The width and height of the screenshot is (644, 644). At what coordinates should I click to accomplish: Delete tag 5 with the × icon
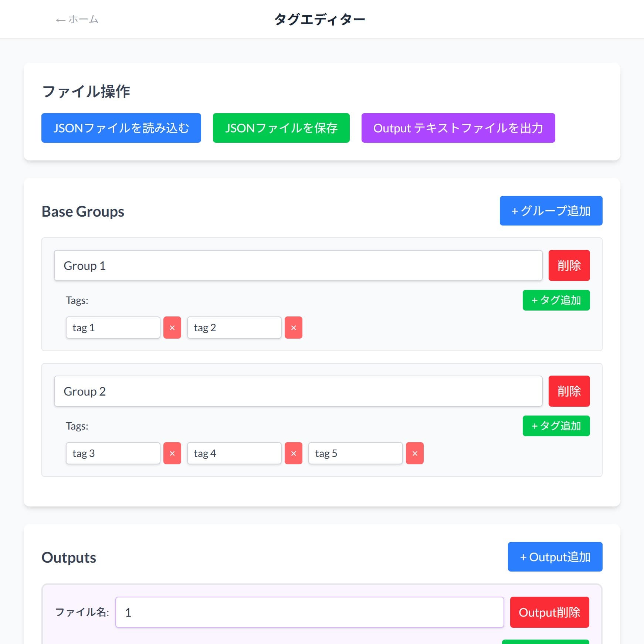point(414,453)
